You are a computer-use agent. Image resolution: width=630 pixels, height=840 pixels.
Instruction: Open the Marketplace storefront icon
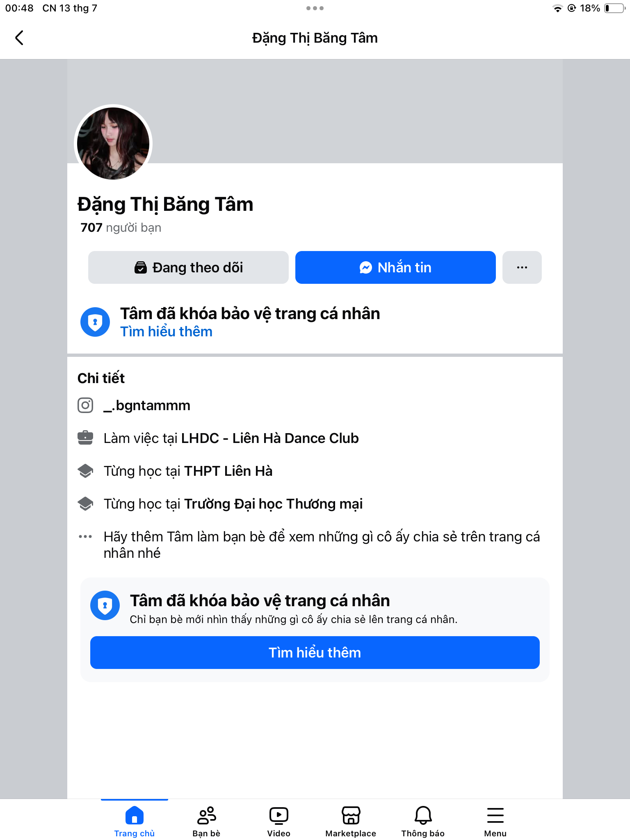pyautogui.click(x=351, y=815)
